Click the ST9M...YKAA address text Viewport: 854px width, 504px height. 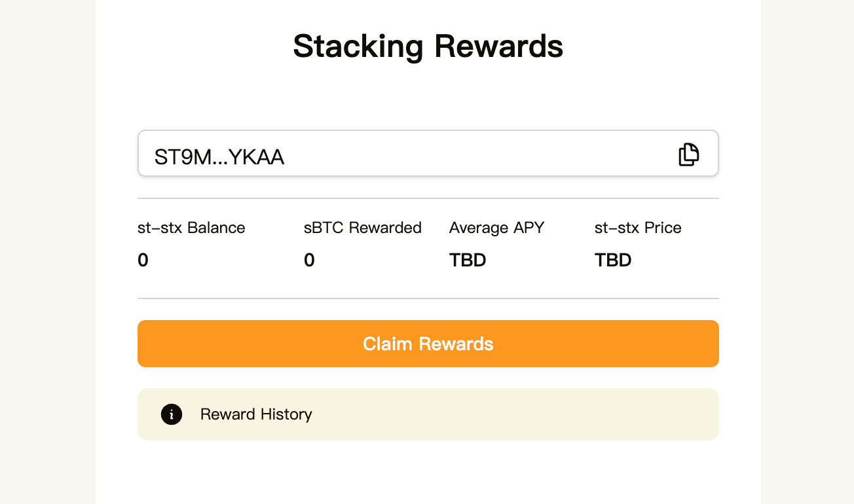[219, 157]
